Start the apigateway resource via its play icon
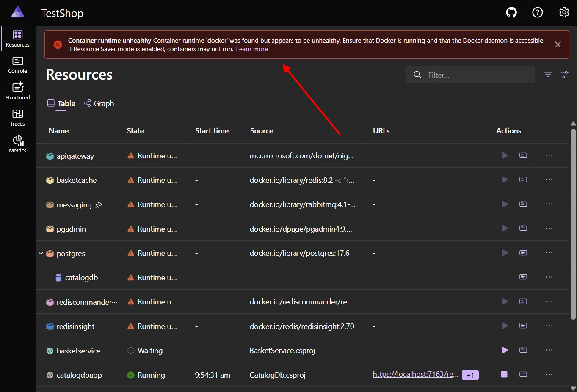The height and width of the screenshot is (392, 577). [504, 155]
